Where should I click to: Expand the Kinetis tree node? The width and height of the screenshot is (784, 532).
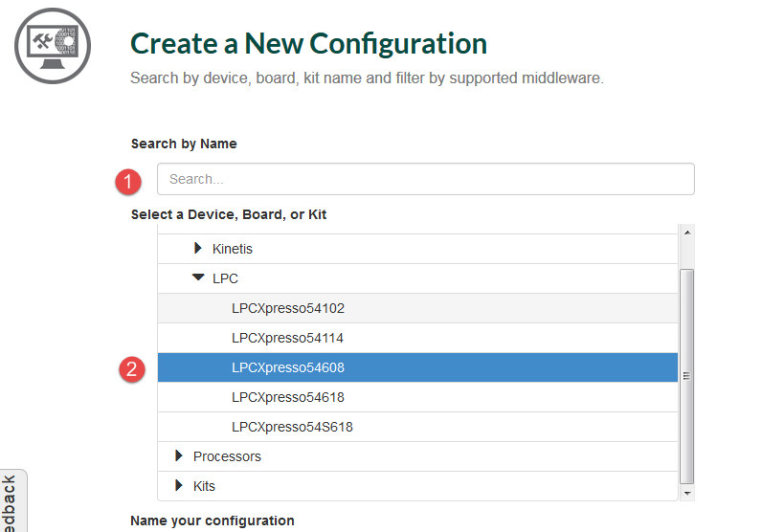(x=198, y=249)
